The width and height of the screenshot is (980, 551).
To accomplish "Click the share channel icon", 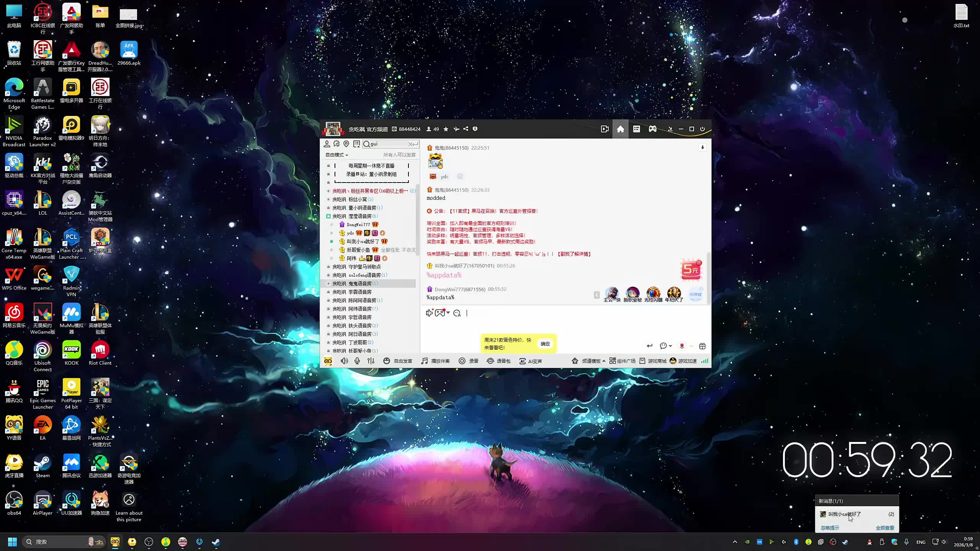I will coord(465,129).
